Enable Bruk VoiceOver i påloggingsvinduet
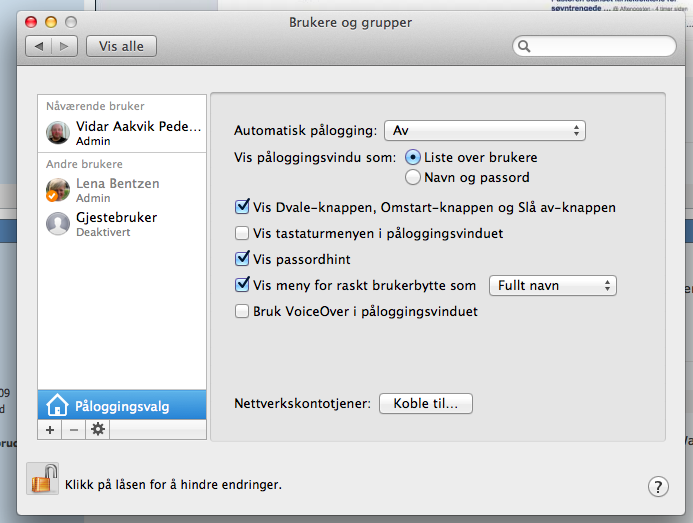 pos(242,311)
